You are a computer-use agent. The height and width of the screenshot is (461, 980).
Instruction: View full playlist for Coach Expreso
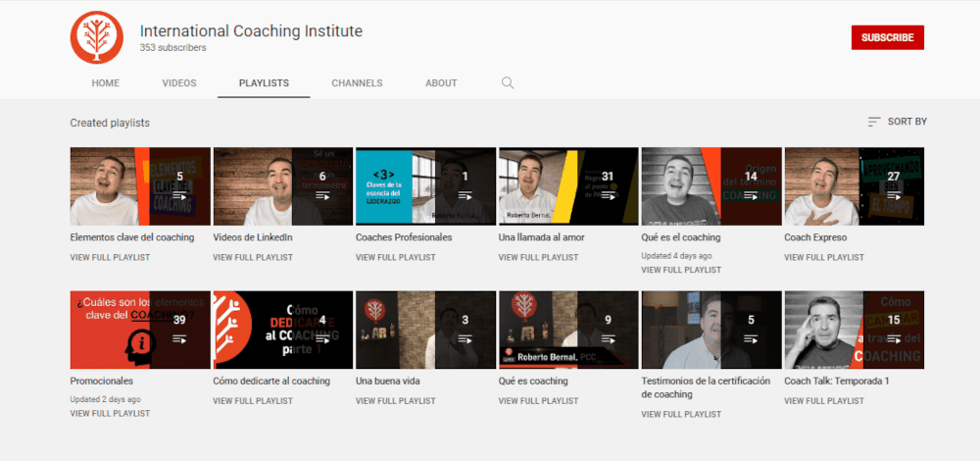pos(824,257)
